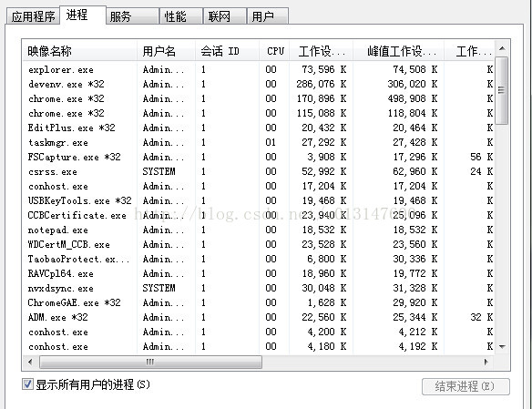532x409 pixels.
Task: Select chrome.exe with 170,896 K memory
Action: pyautogui.click(x=259, y=98)
